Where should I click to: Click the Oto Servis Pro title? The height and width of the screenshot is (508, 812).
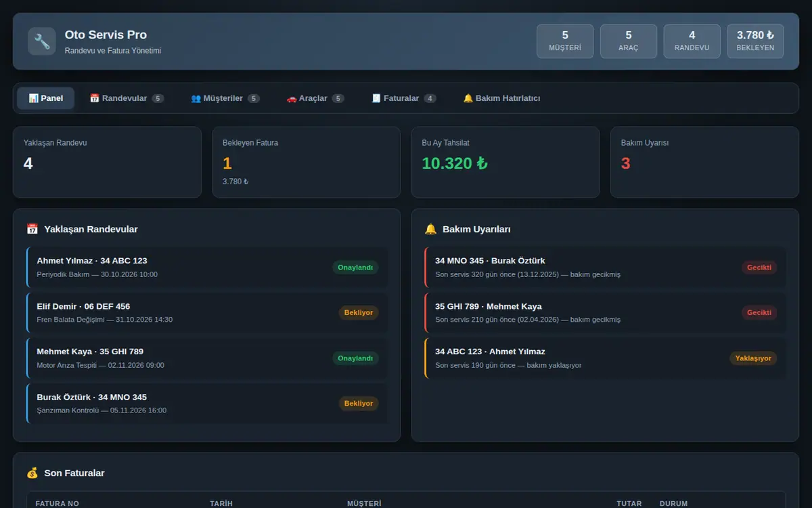[106, 35]
